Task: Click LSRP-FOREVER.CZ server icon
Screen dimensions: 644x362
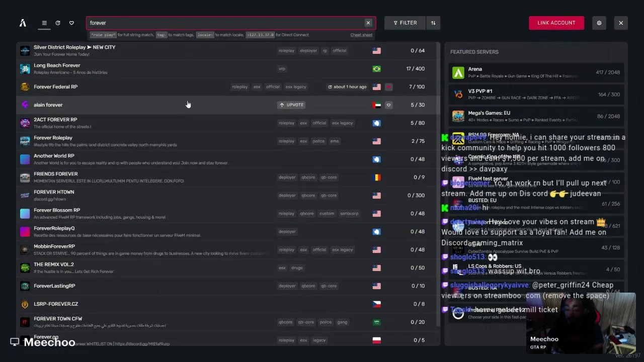Action: click(25, 304)
